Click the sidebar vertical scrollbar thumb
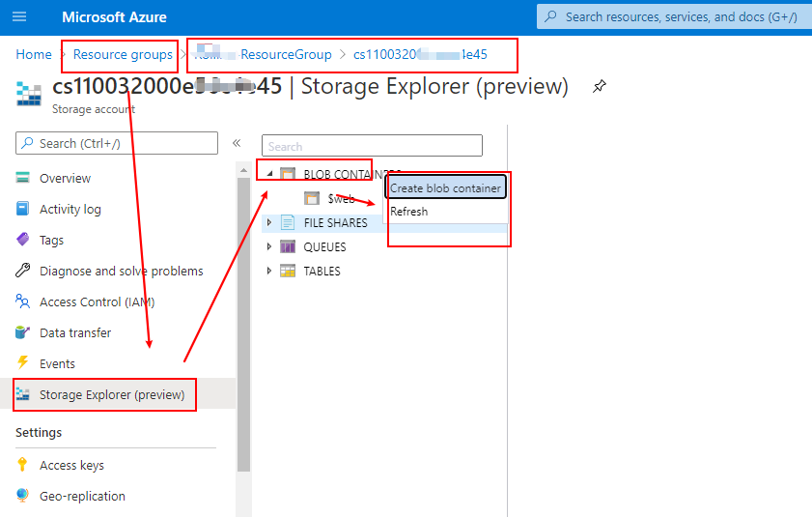The image size is (812, 517). [244, 325]
